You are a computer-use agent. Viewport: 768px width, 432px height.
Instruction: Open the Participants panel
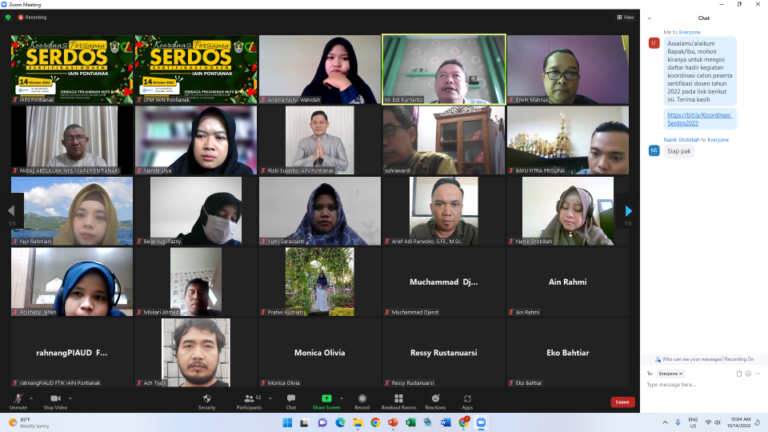[x=249, y=401]
